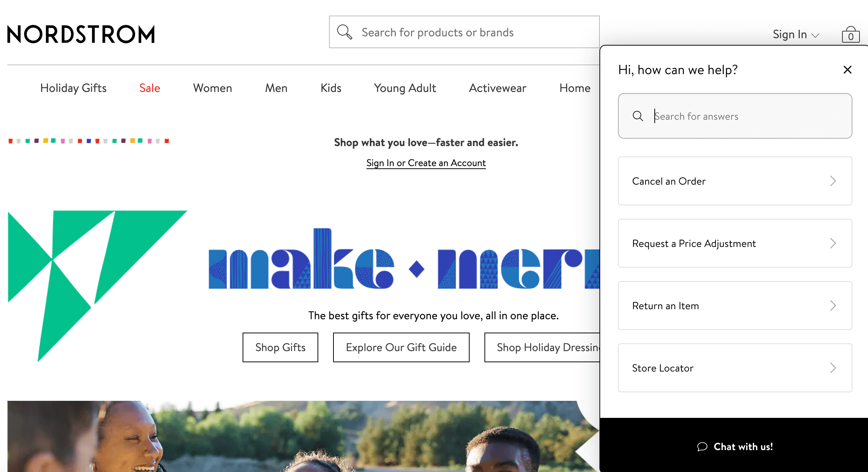The width and height of the screenshot is (868, 472).
Task: Click the close X icon on help panel
Action: pos(848,70)
